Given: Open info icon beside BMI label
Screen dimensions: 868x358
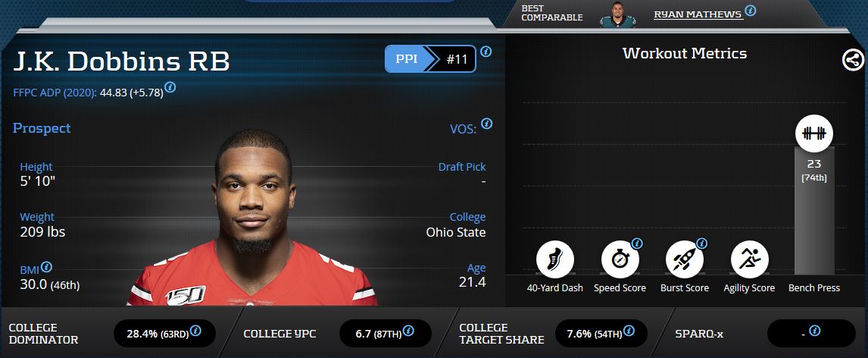Looking at the screenshot, I should (46, 267).
